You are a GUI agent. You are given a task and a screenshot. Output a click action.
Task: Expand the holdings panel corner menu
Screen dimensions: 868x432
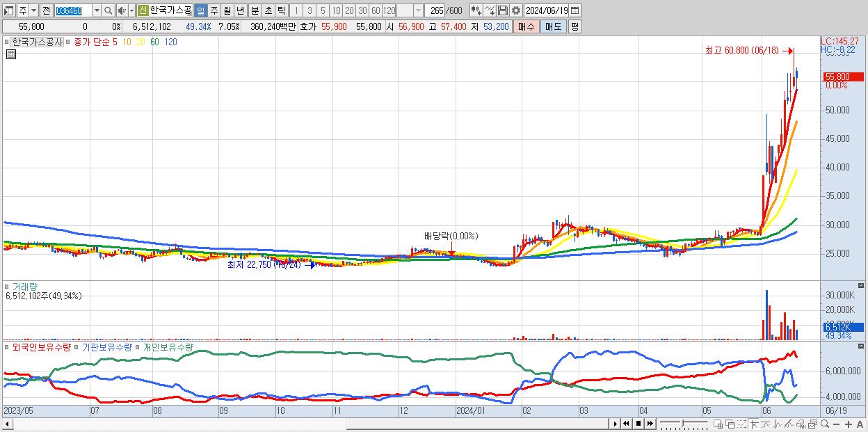(7, 346)
